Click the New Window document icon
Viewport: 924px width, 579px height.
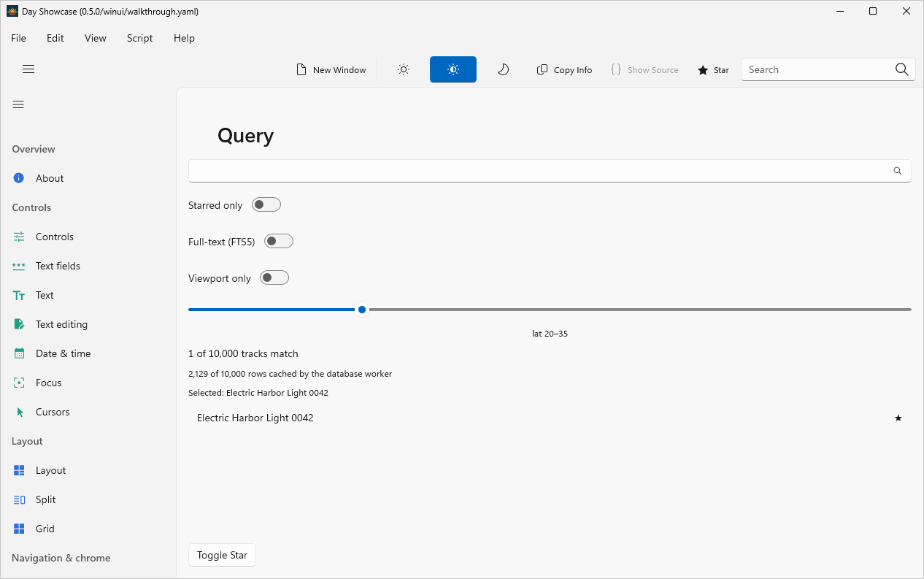[301, 69]
